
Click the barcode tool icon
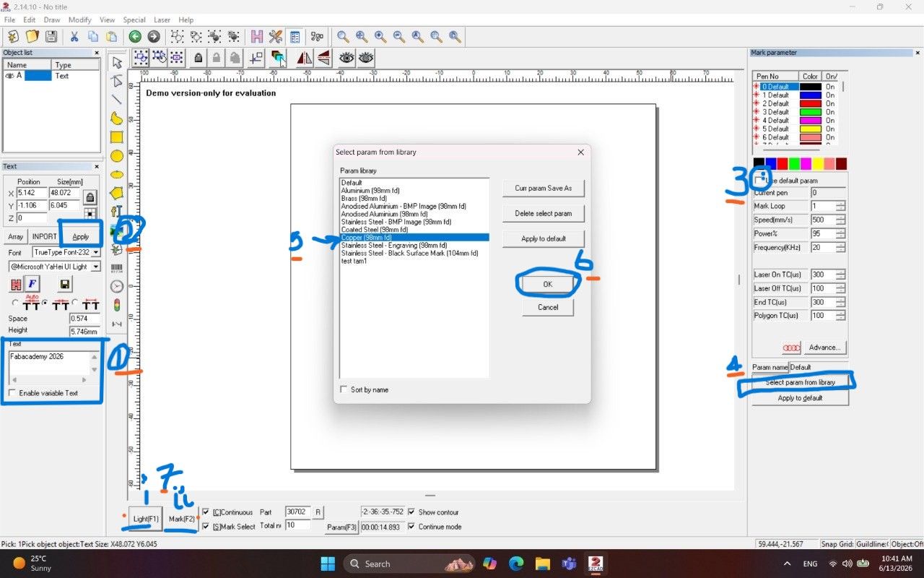(116, 267)
